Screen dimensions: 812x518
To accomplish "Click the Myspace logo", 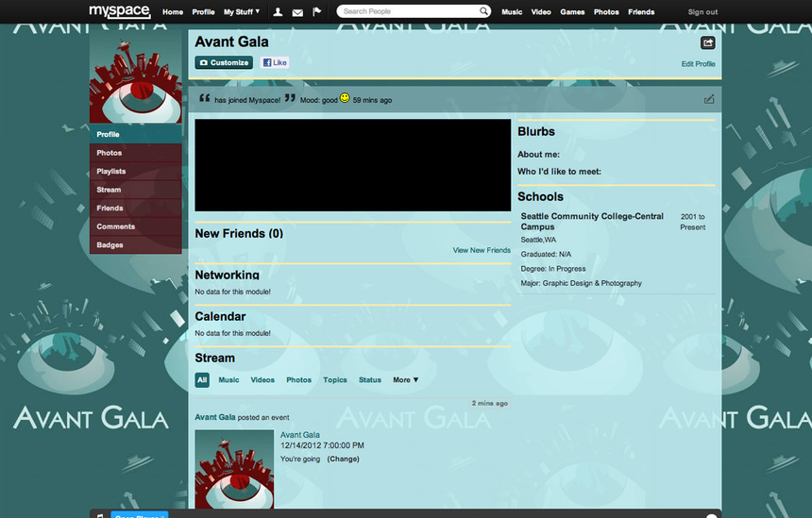I will pyautogui.click(x=120, y=11).
